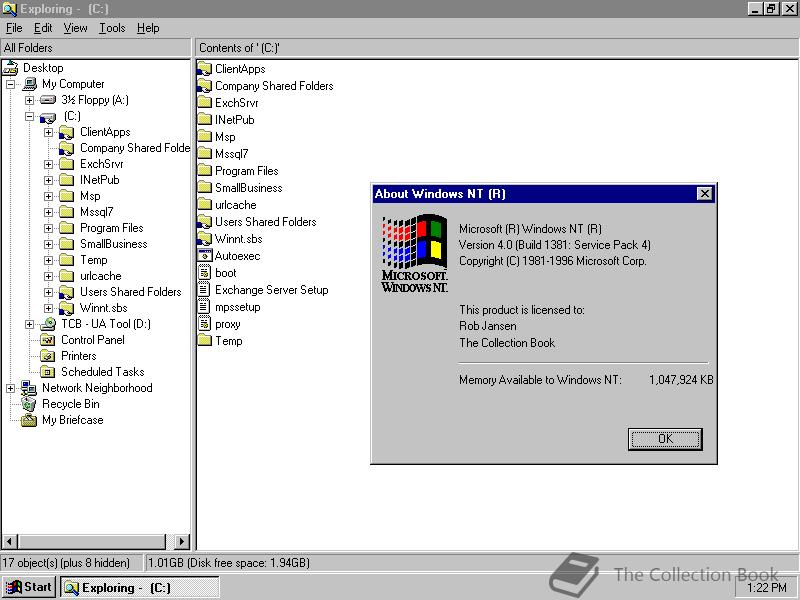Viewport: 800px width, 600px height.
Task: Click the TCB - UA Tool (D:) CD icon
Action: pos(48,324)
